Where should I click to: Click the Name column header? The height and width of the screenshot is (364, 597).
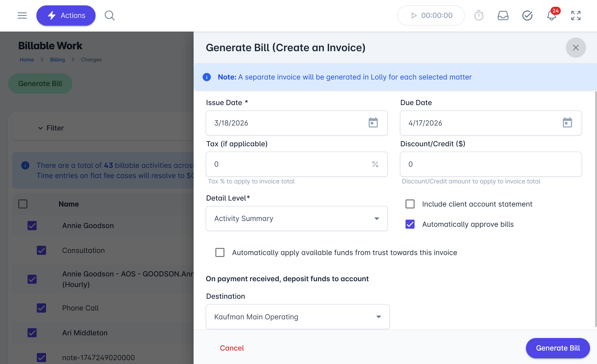(69, 204)
